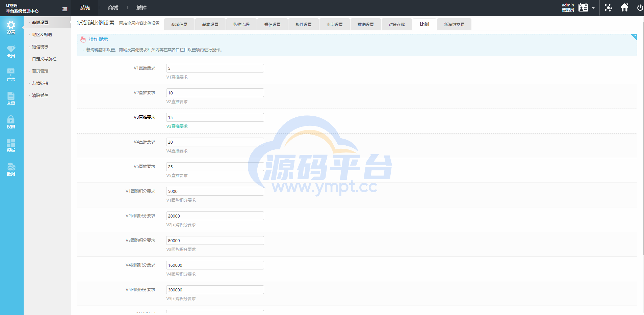The image size is (644, 315).
Task: Focus the V5团购积分要求 input field
Action: click(x=215, y=290)
